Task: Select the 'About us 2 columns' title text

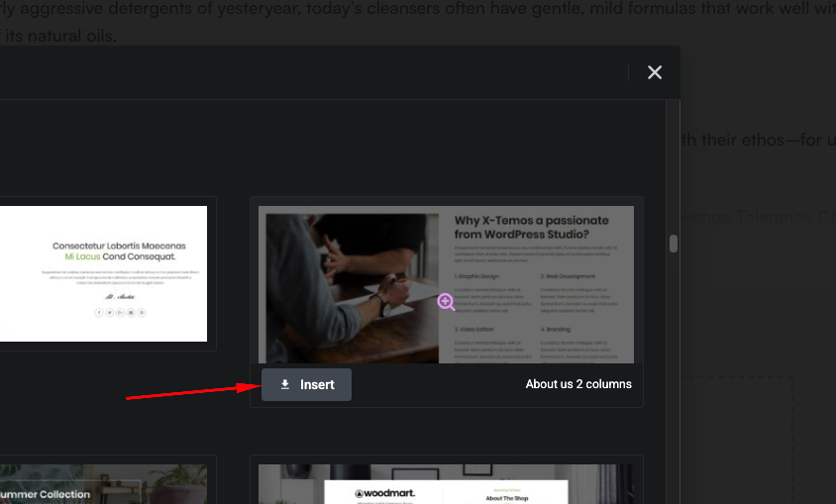Action: click(578, 384)
